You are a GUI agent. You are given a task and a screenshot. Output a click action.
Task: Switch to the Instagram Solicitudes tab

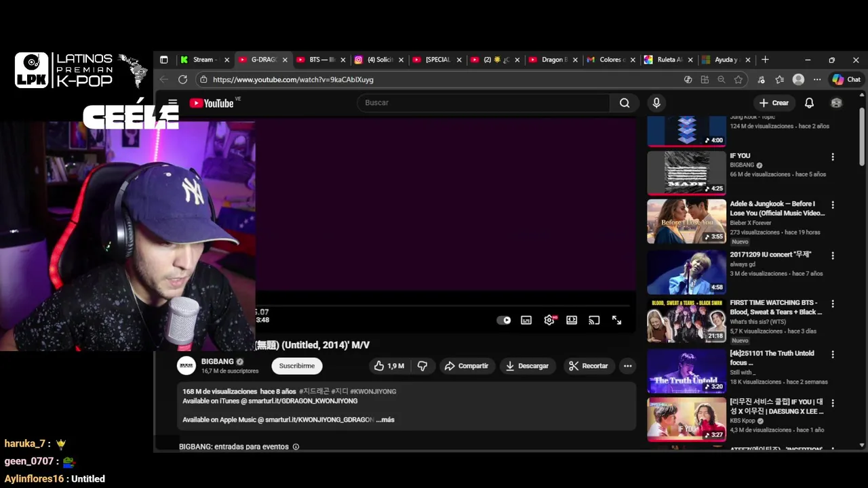(x=378, y=60)
